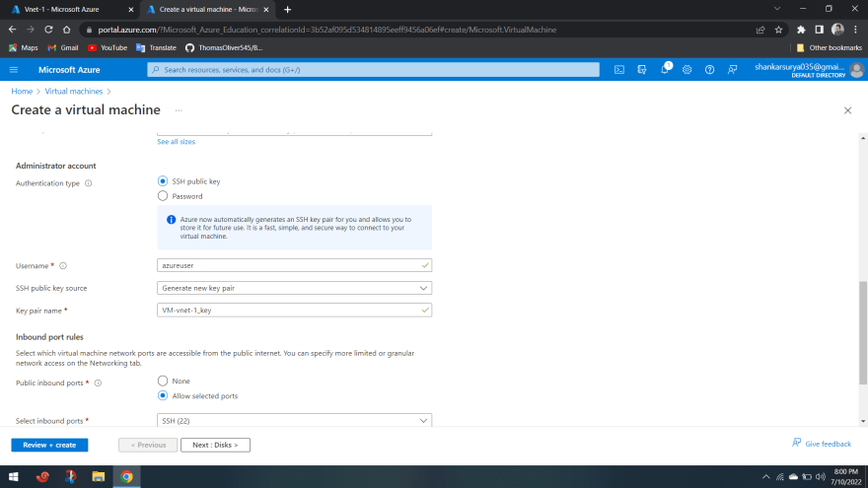Share this page using address bar icon
This screenshot has width=868, height=488.
(x=760, y=30)
